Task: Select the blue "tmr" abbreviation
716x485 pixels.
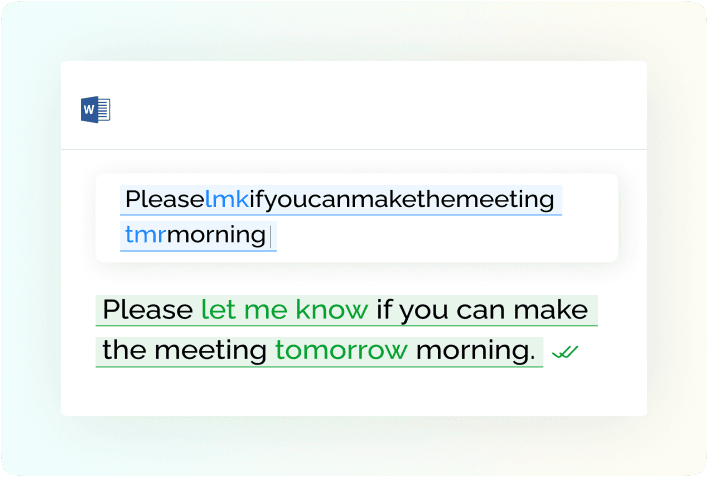Action: coord(146,236)
